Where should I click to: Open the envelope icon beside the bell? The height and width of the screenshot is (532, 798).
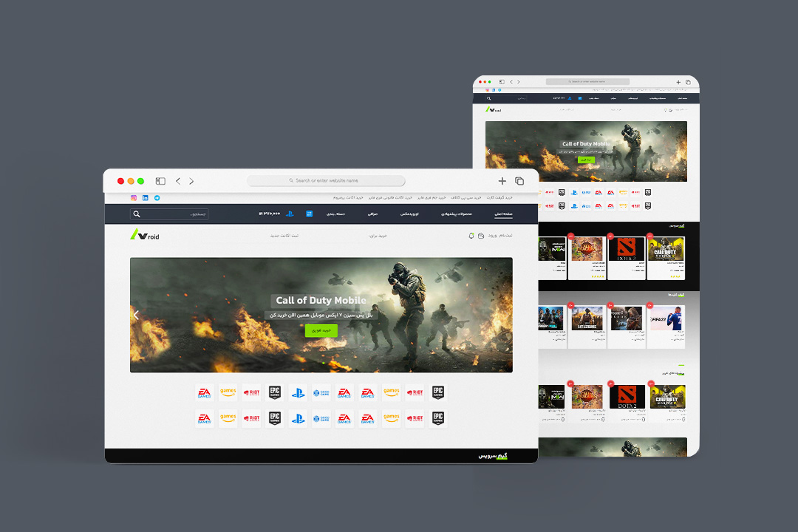click(481, 236)
